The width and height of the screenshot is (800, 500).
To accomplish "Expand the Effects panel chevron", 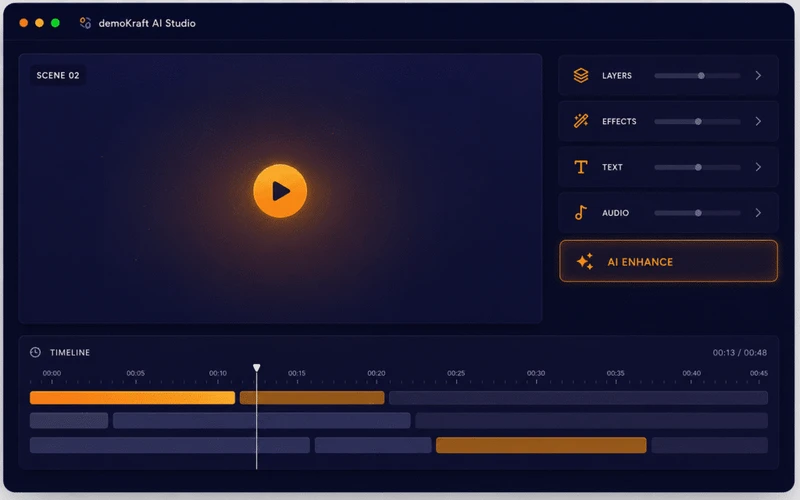I will click(758, 121).
